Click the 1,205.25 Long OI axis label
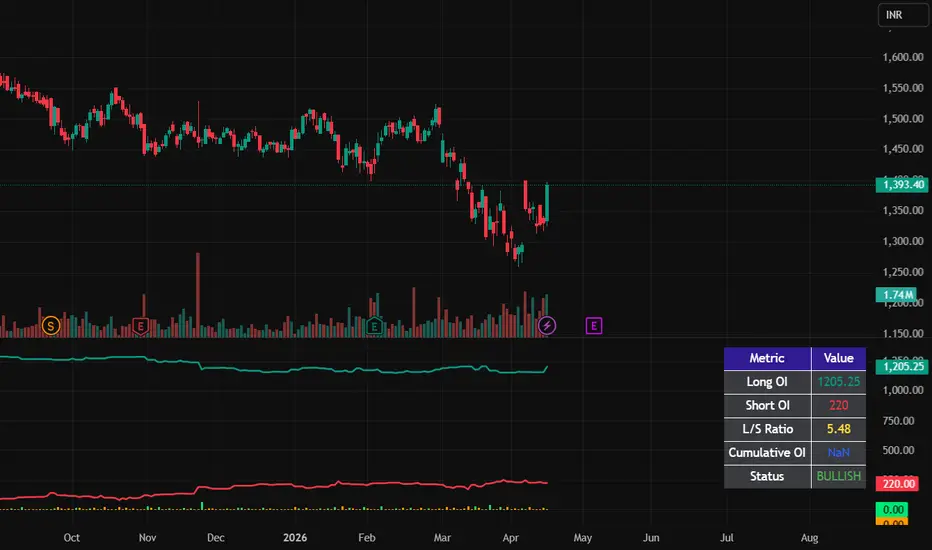Screen dimensions: 932x550 [x=902, y=367]
